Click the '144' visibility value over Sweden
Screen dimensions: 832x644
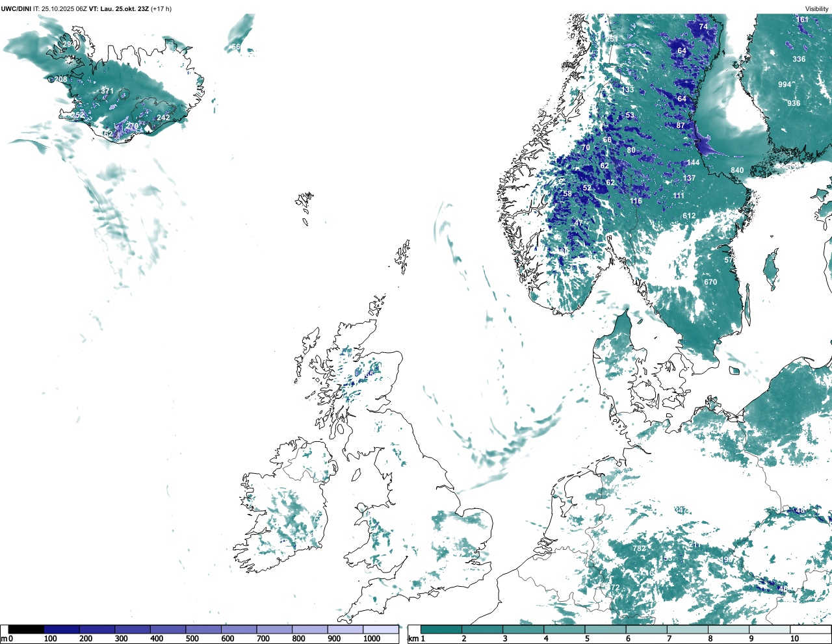coord(694,162)
